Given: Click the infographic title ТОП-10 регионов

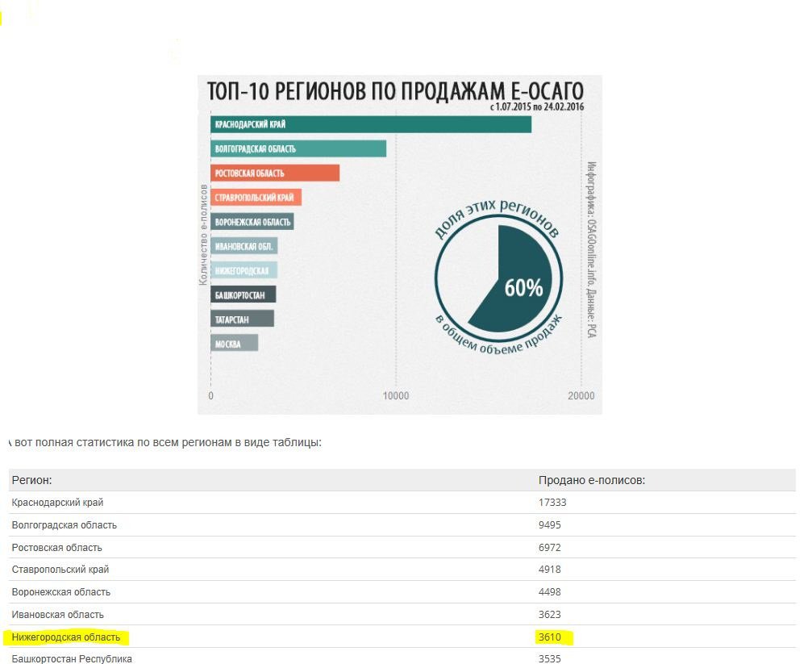Looking at the screenshot, I should pyautogui.click(x=396, y=91).
